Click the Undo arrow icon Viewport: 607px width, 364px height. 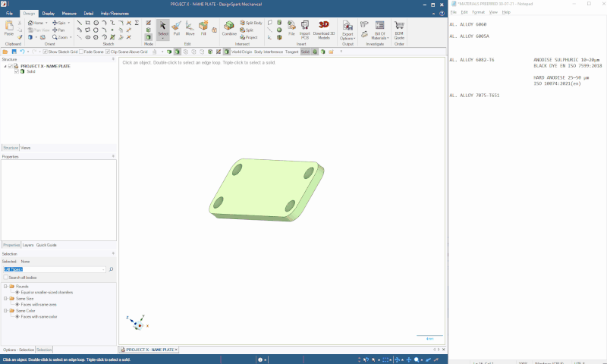[x=22, y=52]
